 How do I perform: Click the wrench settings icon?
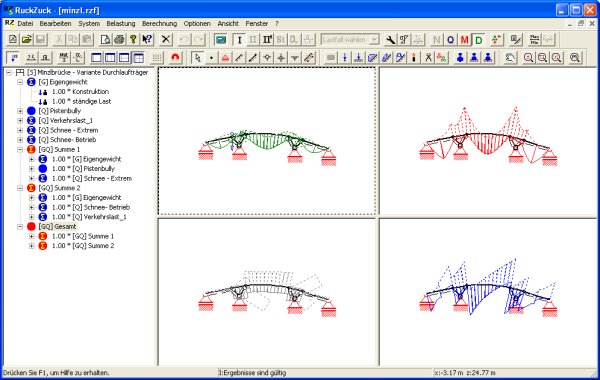click(x=390, y=39)
